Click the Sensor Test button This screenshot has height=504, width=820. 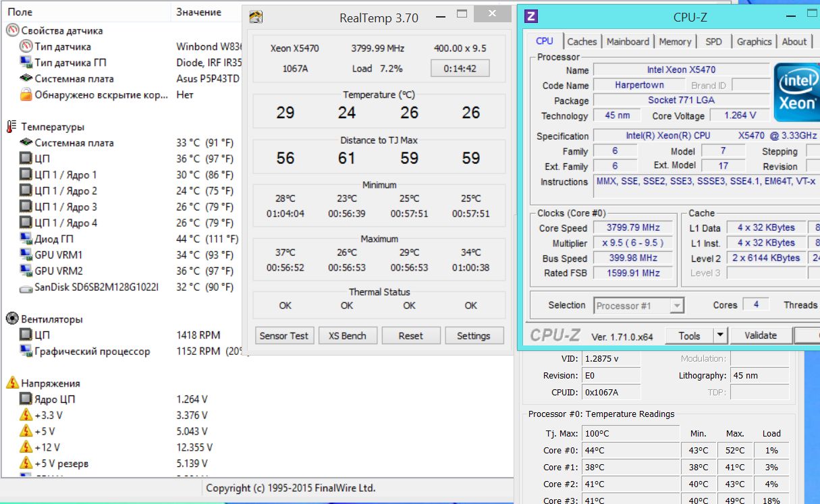pos(284,336)
